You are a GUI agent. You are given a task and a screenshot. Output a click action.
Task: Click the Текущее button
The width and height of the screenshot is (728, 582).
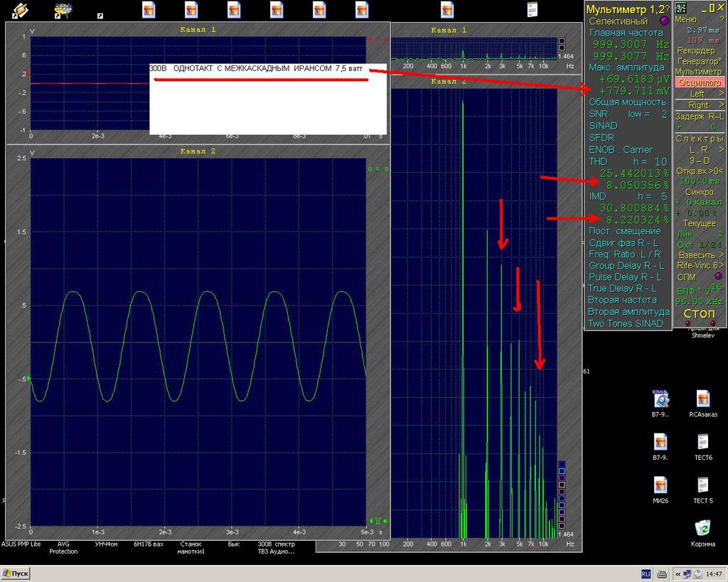point(700,223)
